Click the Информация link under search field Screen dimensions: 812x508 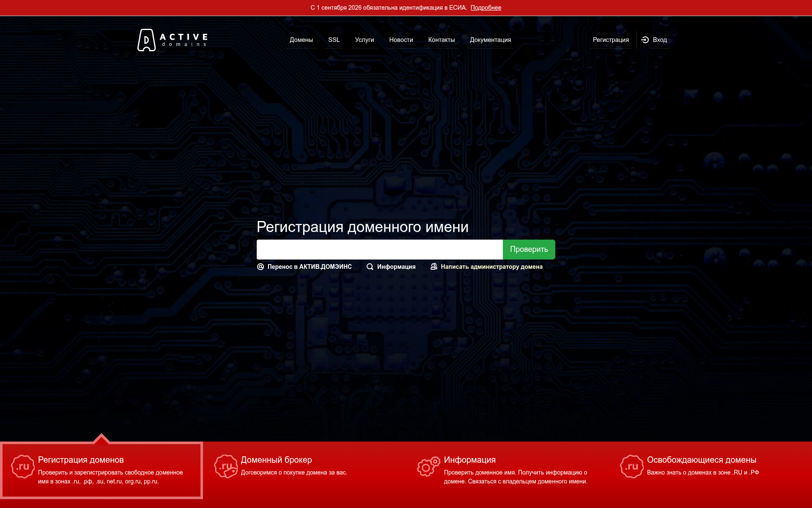(396, 267)
